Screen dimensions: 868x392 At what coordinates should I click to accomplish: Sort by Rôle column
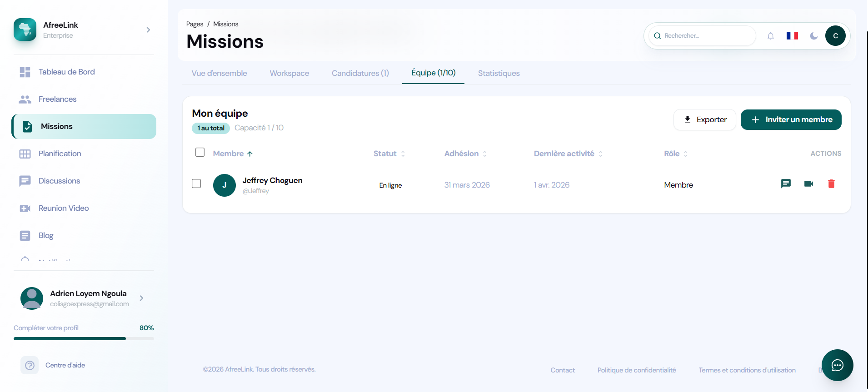pos(676,154)
